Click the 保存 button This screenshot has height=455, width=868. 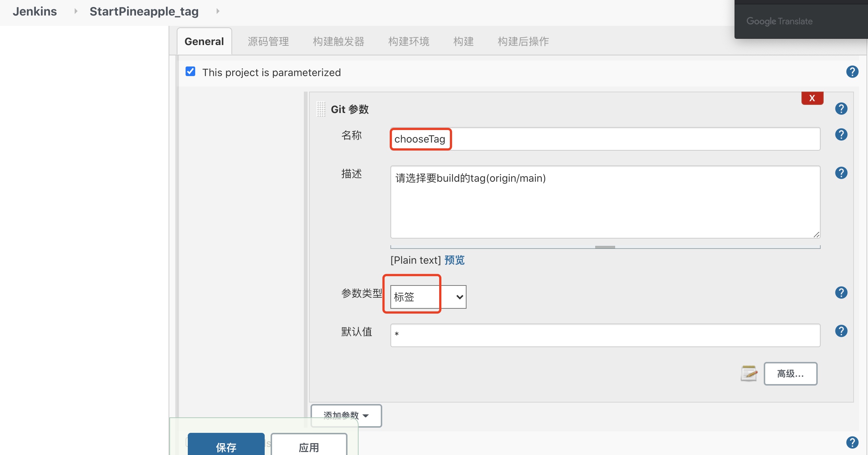coord(226,446)
